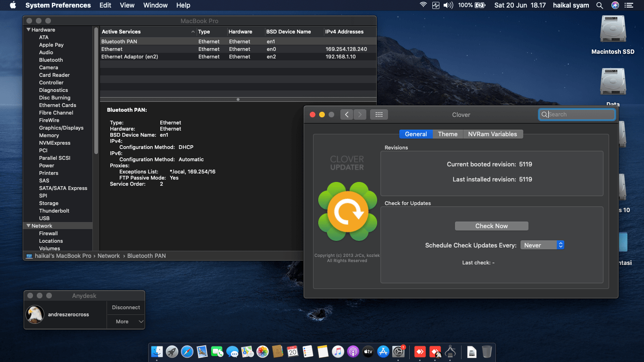Open Photos from the Dock
Screen dimensions: 644x362
263,352
